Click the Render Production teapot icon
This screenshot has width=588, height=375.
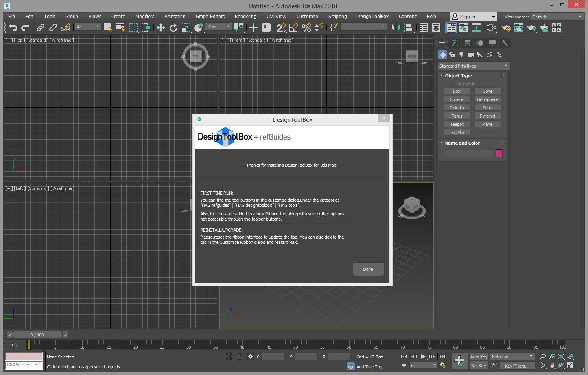(531, 28)
